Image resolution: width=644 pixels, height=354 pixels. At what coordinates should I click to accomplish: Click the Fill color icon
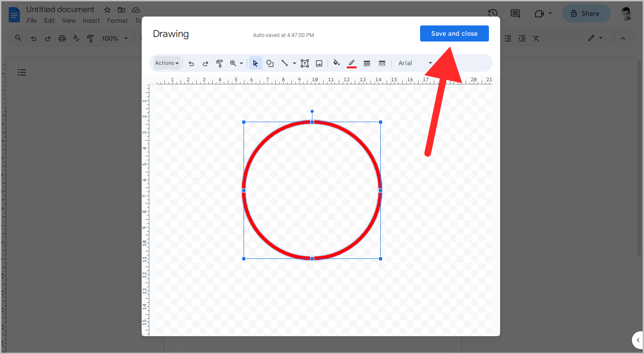click(337, 63)
